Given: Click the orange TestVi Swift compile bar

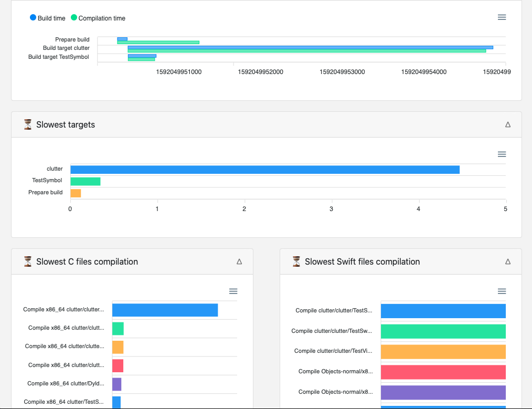Looking at the screenshot, I should click(x=443, y=352).
